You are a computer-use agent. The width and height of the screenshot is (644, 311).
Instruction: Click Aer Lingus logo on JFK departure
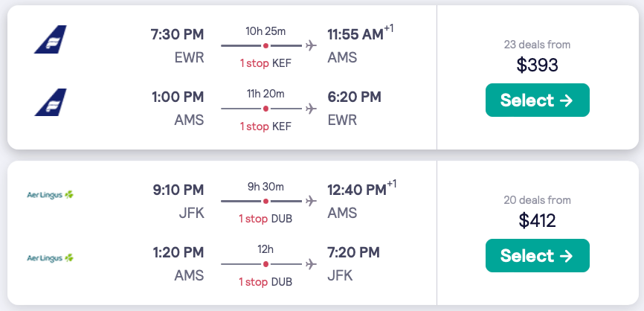click(50, 195)
